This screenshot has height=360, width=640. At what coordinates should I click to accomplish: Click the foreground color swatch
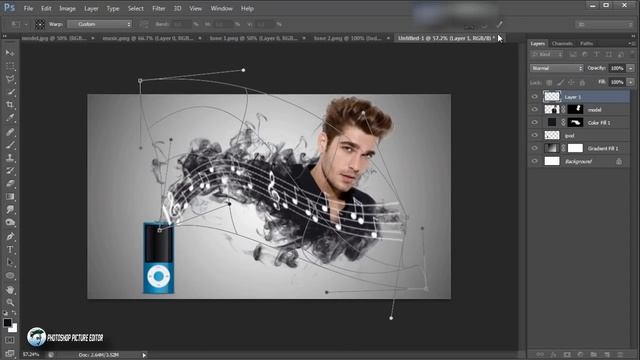click(x=7, y=322)
